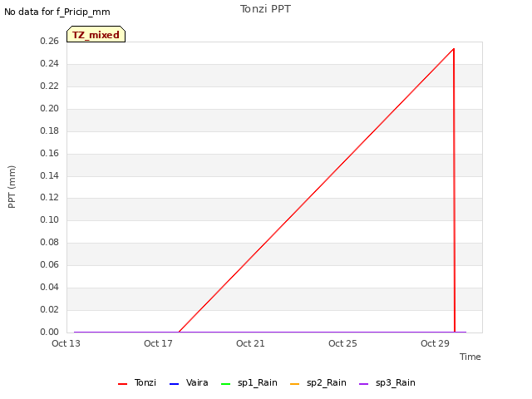Toggle sp3_Rain series visibility
The width and height of the screenshot is (532, 399).
point(387,382)
